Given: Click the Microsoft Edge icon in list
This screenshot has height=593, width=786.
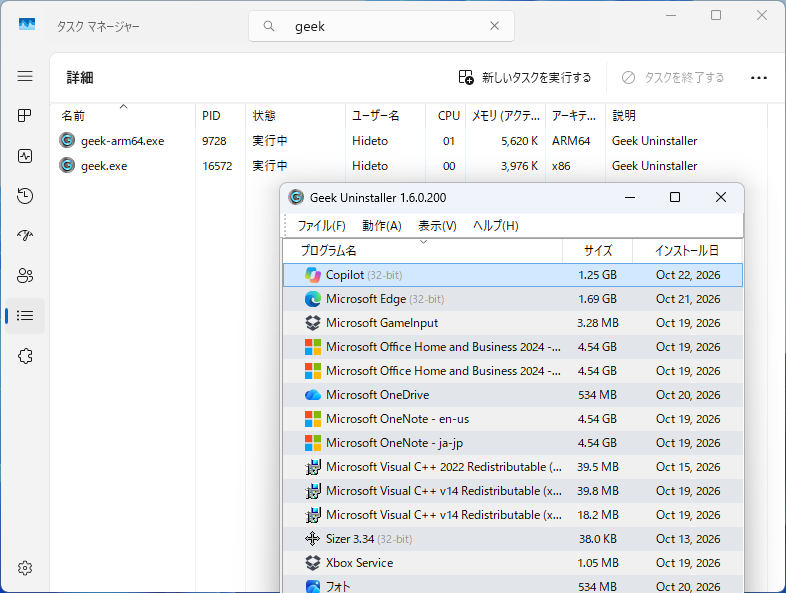Looking at the screenshot, I should (313, 299).
